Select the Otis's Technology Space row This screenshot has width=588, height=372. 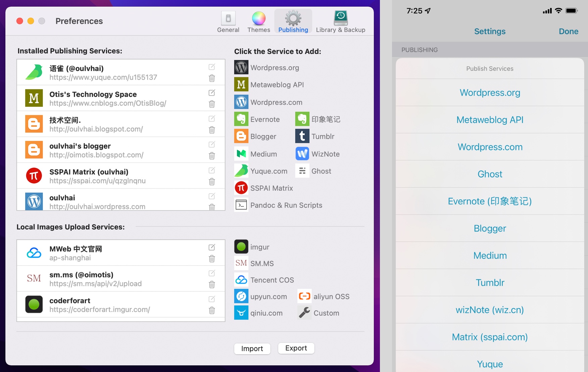(121, 98)
